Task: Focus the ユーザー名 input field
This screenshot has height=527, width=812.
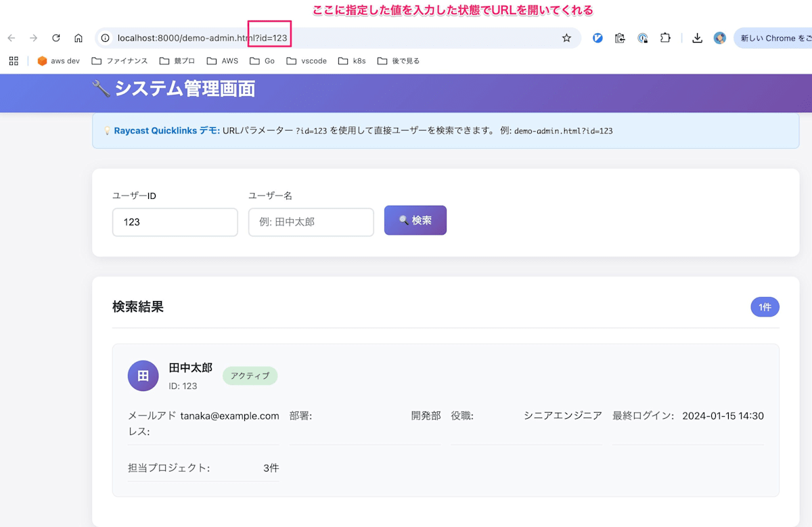Action: pyautogui.click(x=311, y=222)
